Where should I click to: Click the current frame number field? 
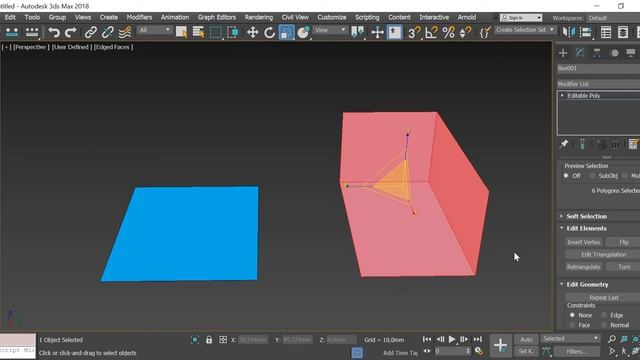(449, 351)
